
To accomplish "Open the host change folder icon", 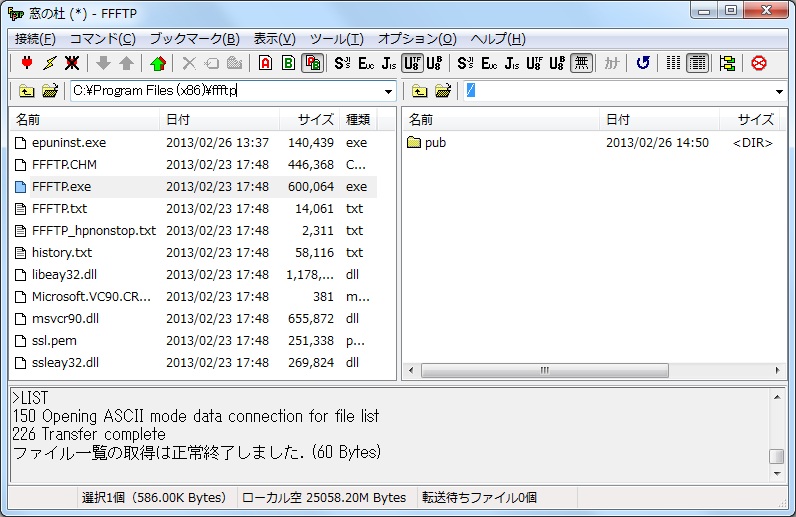I will pos(443,91).
